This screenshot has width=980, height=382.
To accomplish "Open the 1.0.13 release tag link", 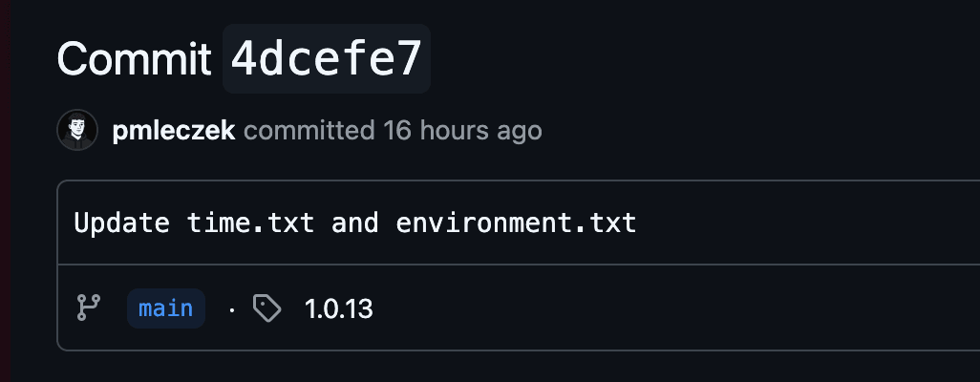I will click(x=338, y=308).
